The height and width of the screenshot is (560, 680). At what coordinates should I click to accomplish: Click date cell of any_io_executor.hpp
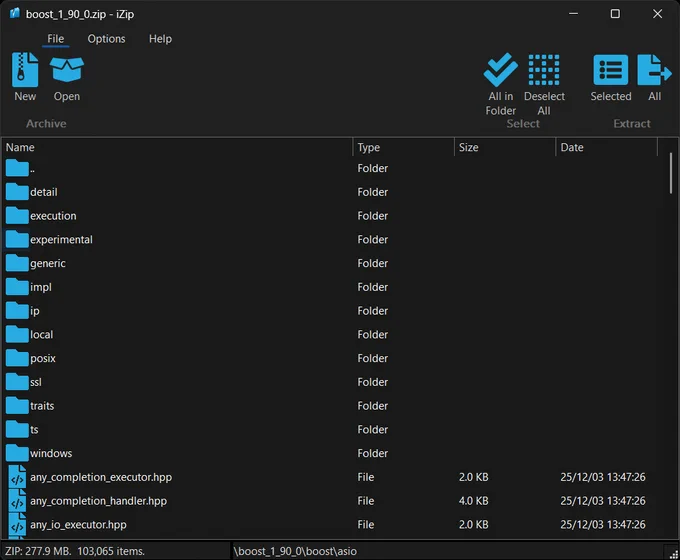(x=603, y=524)
